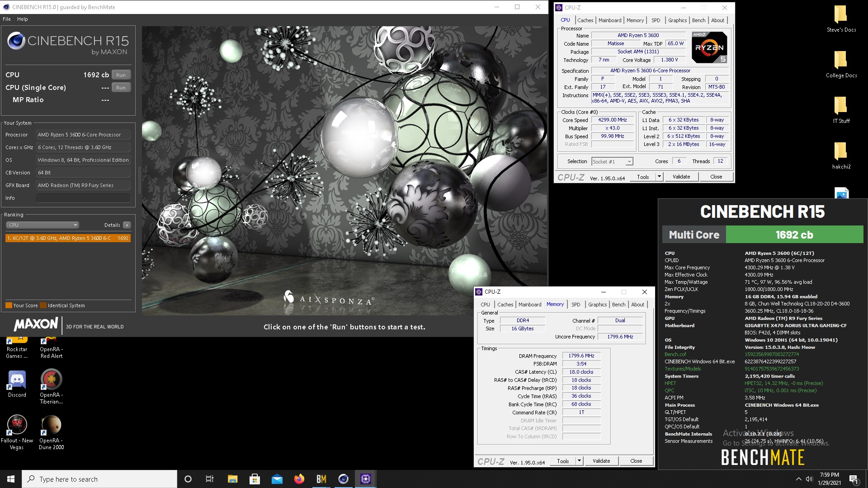Switch to Mainboard tab in top CPU-Z
Viewport: 868px width, 488px height.
(x=610, y=20)
